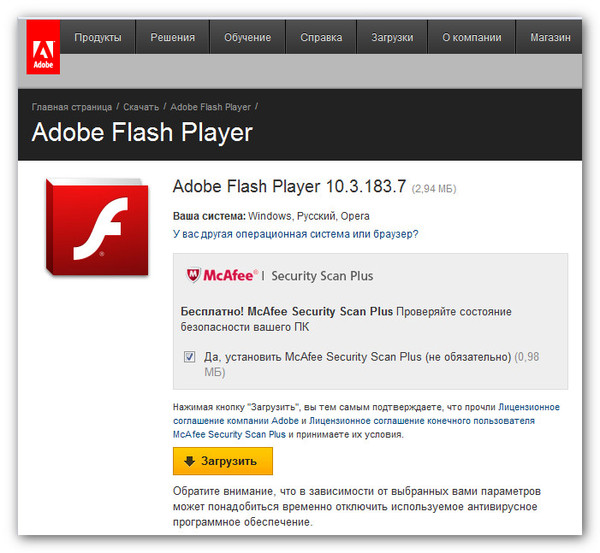Click the Adobe Flash Player breadcrumb
Viewport: 600px width, 553px height.
(210, 107)
